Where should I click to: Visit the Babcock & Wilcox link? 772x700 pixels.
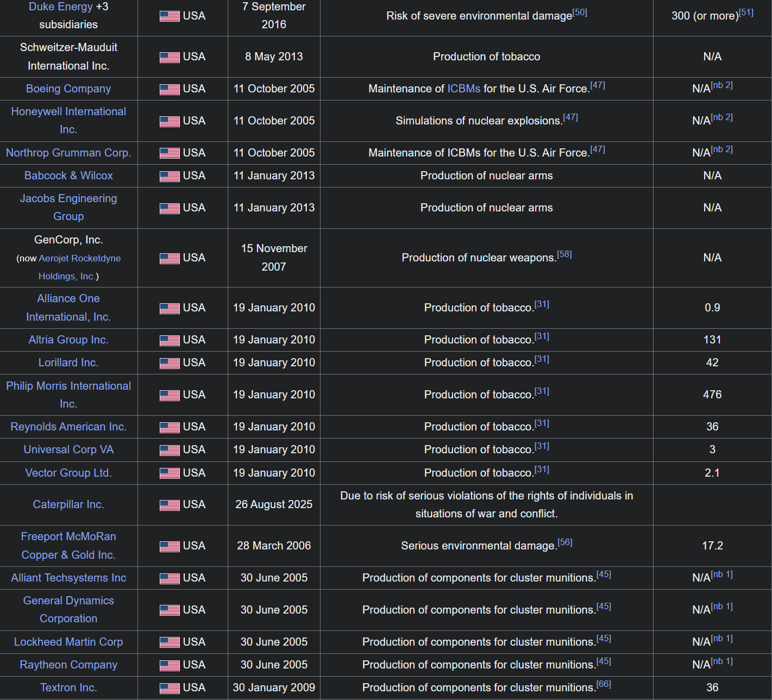[68, 176]
